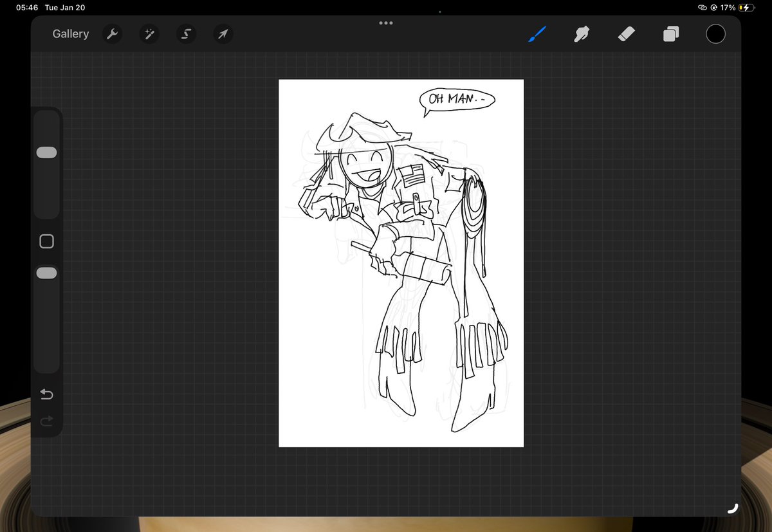
Task: Open the Layers panel
Action: [671, 34]
